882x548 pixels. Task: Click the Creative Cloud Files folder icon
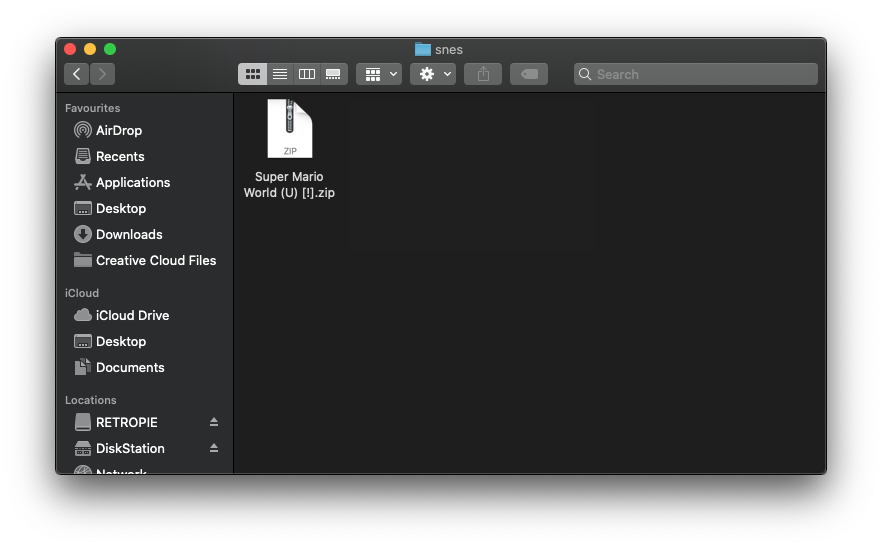pos(83,260)
